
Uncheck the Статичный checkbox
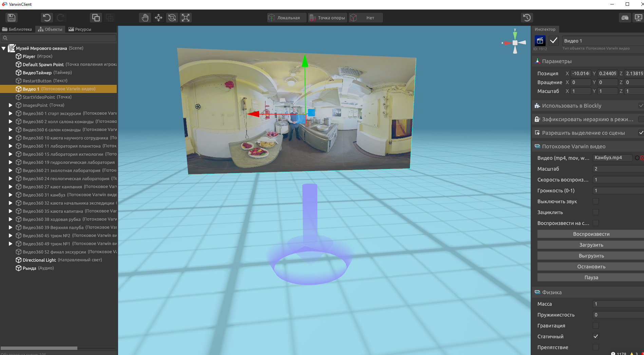(595, 336)
